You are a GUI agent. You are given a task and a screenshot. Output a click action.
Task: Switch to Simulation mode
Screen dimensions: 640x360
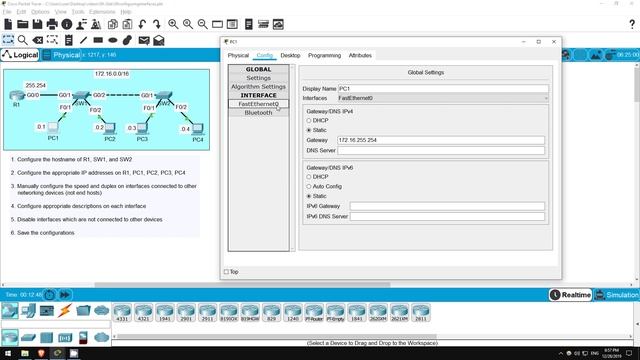616,295
